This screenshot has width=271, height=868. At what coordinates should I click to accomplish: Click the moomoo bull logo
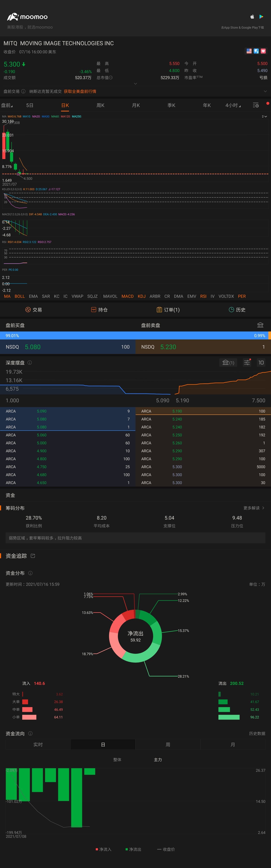point(13,16)
